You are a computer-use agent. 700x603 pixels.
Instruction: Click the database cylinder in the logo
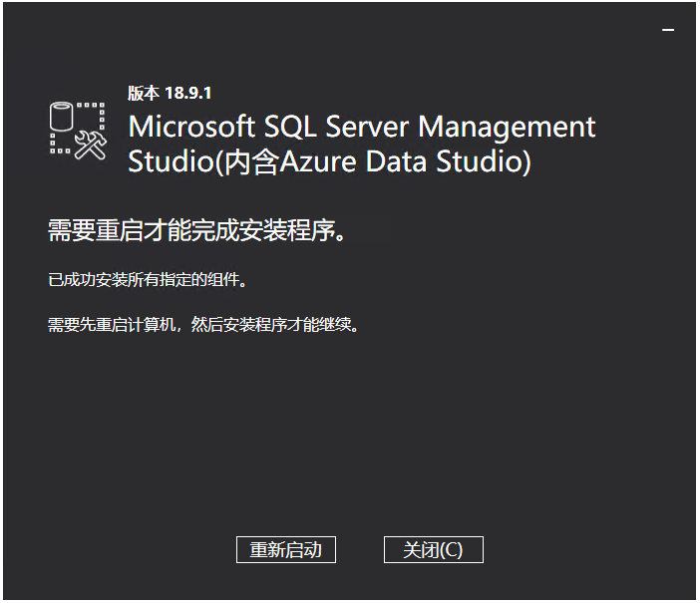62,119
